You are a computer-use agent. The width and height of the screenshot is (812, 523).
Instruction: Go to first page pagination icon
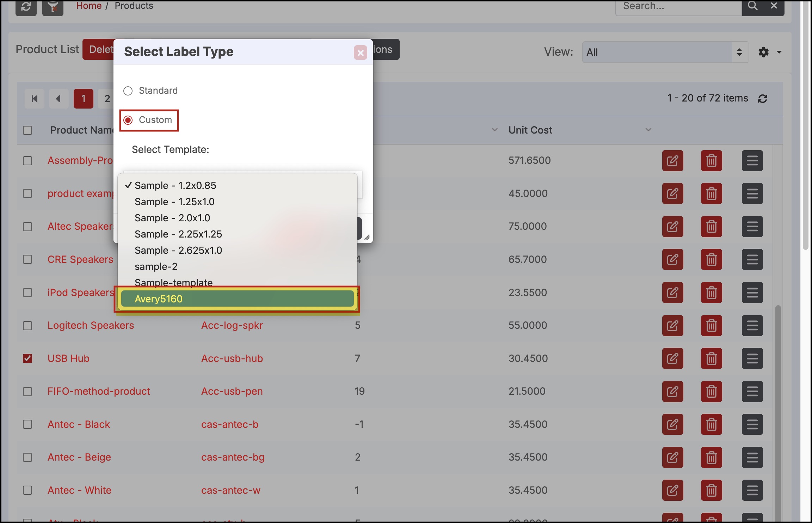coord(35,99)
